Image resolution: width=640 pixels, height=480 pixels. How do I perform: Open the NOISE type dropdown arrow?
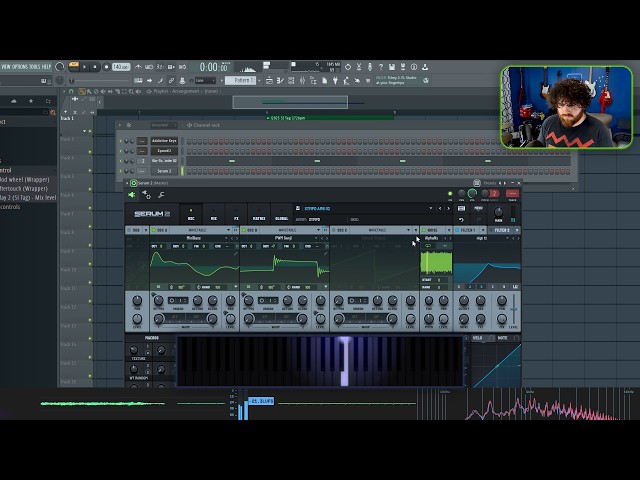pos(449,230)
